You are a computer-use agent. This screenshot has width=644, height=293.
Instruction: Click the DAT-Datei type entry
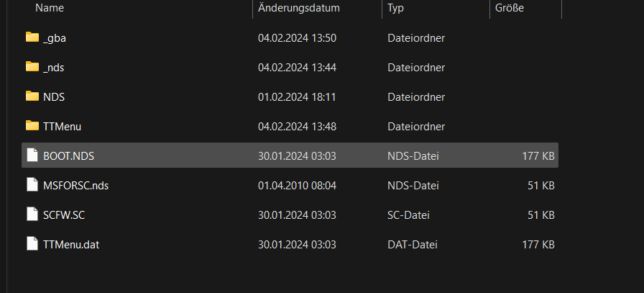(x=413, y=245)
